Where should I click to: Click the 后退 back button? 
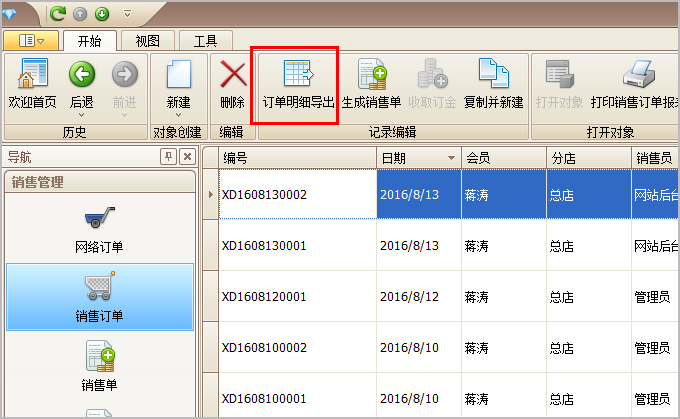point(82,85)
